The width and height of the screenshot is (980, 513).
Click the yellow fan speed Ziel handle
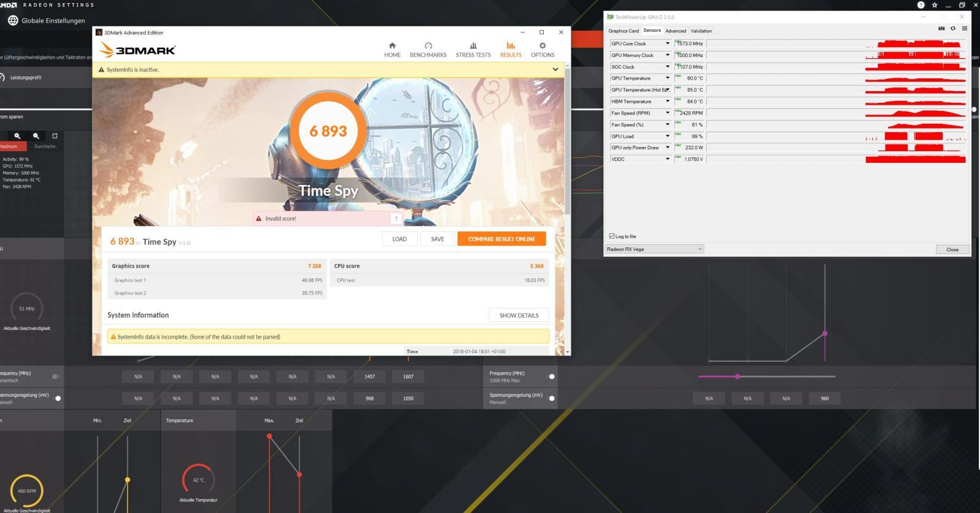pyautogui.click(x=127, y=480)
